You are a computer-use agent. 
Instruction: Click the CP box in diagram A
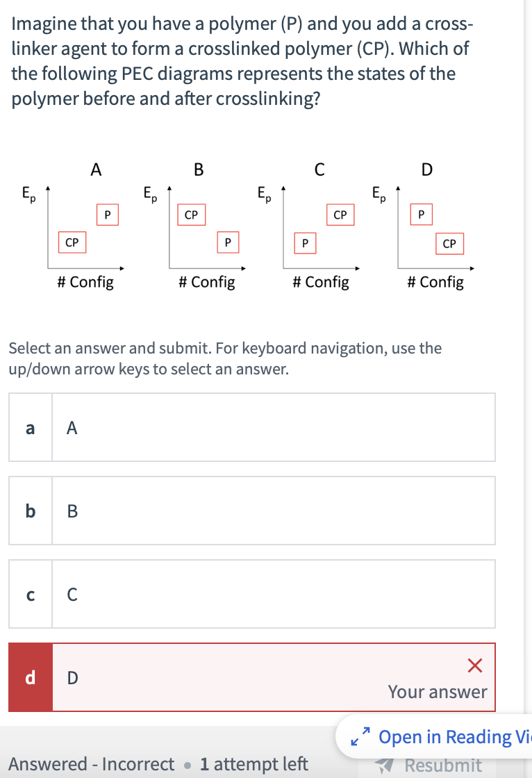[71, 242]
